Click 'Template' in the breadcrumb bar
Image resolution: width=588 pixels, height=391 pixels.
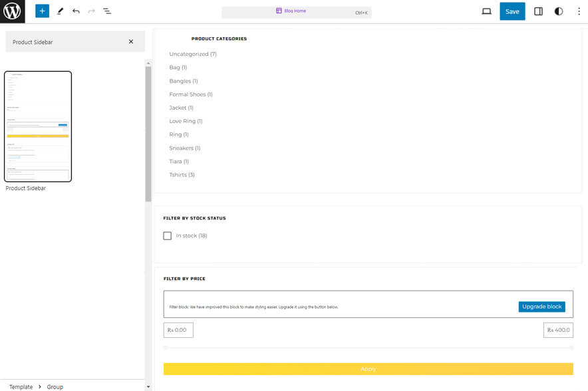21,386
